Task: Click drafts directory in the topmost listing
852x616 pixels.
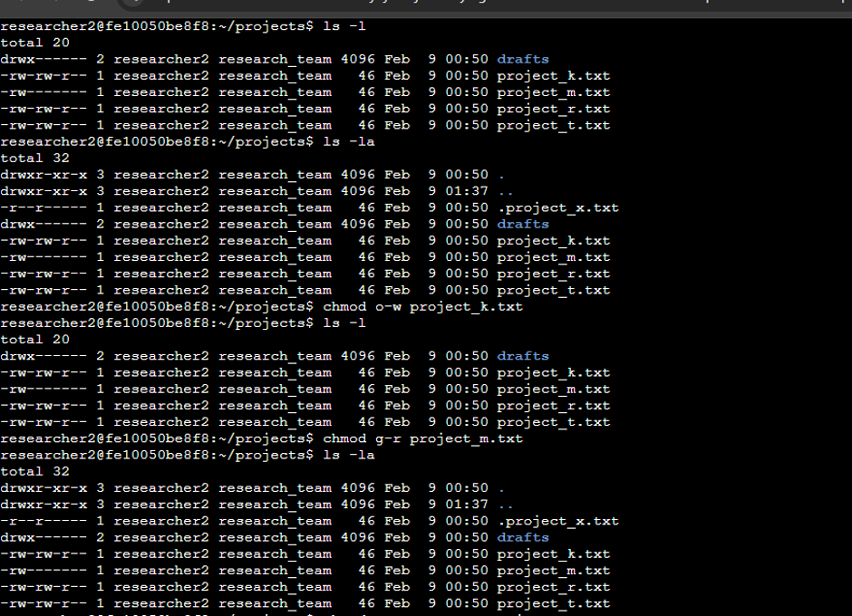Action: pos(523,59)
